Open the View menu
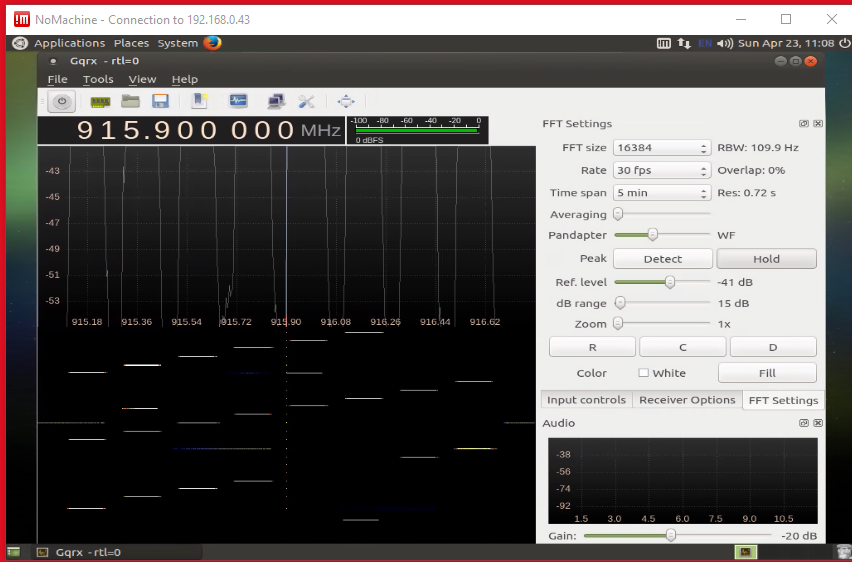Image resolution: width=852 pixels, height=562 pixels. point(142,79)
